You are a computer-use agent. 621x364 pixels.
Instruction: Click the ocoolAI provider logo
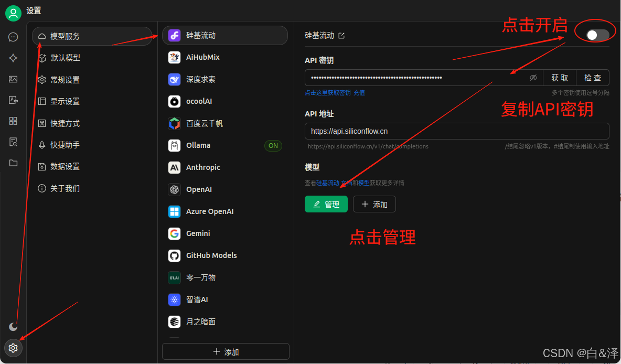pyautogui.click(x=174, y=101)
